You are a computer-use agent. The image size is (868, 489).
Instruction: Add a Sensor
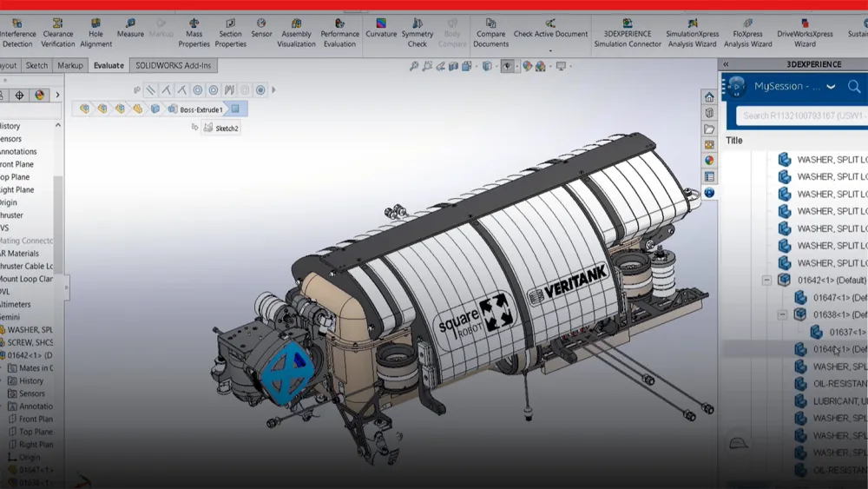pos(261,29)
